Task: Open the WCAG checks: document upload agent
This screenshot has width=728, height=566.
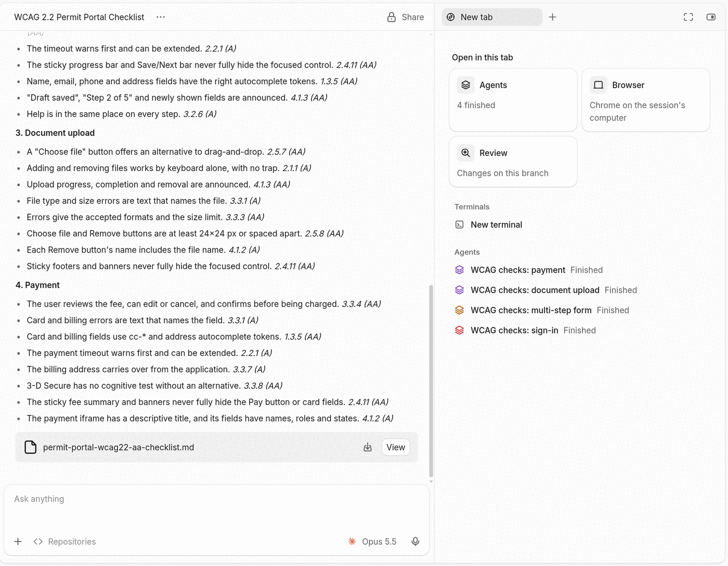Action: click(546, 290)
